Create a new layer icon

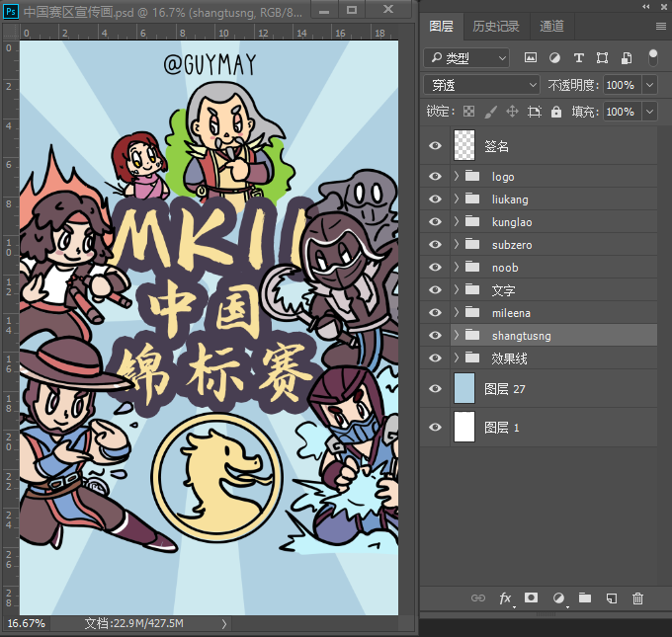[612, 598]
